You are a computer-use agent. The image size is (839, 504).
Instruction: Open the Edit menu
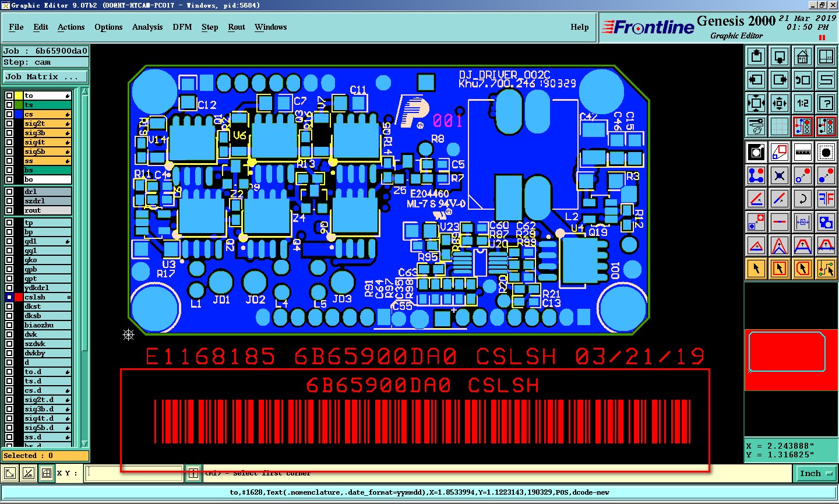[41, 27]
